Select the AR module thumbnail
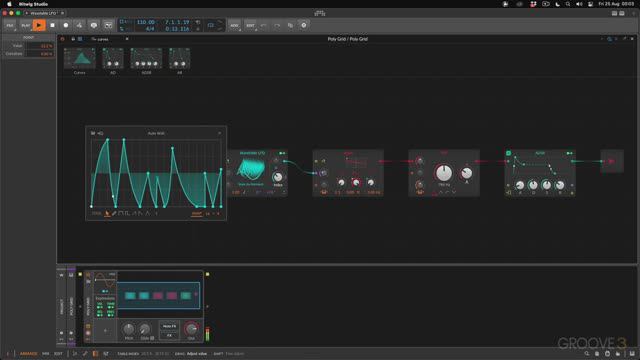This screenshot has height=360, width=640. coord(180,59)
